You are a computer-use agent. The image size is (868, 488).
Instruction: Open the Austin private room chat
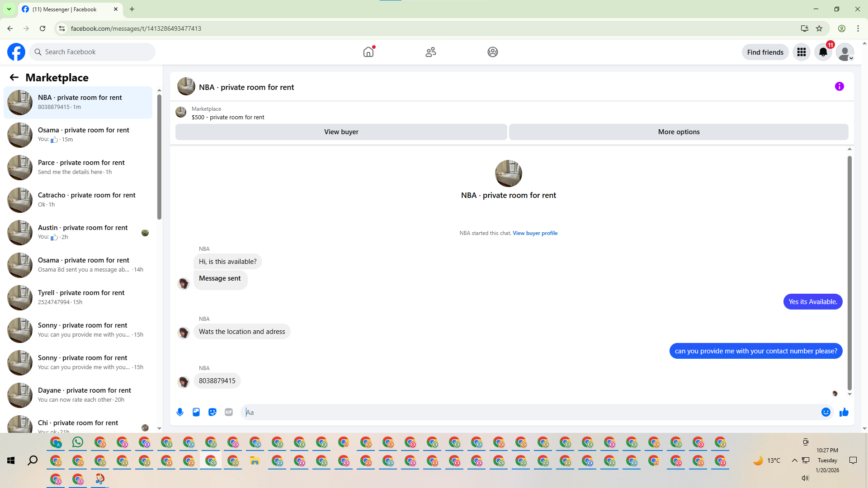(x=78, y=233)
